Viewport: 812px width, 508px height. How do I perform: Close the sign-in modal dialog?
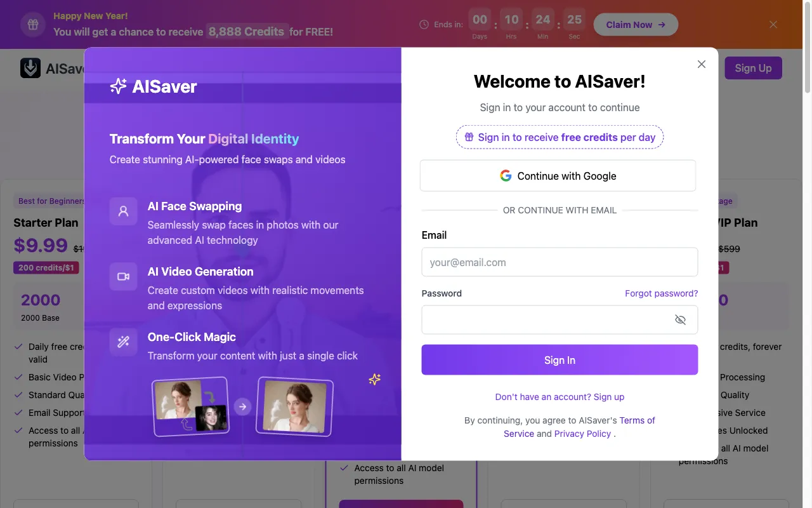point(701,64)
